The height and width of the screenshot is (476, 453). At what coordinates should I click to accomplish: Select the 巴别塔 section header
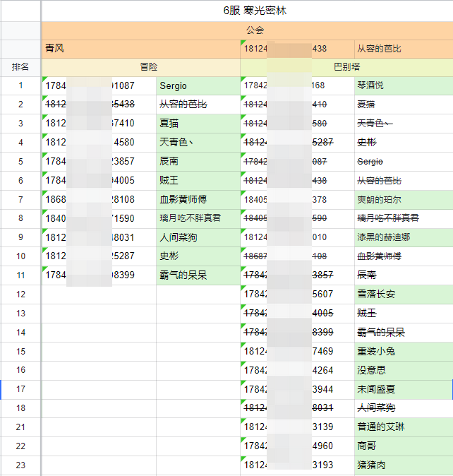point(346,67)
